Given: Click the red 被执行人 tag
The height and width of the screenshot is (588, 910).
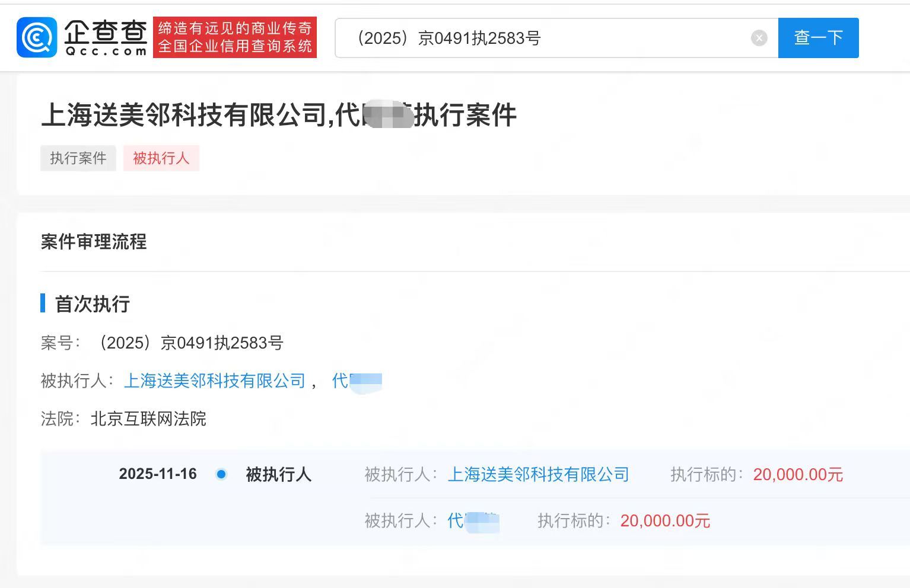Looking at the screenshot, I should tap(161, 158).
